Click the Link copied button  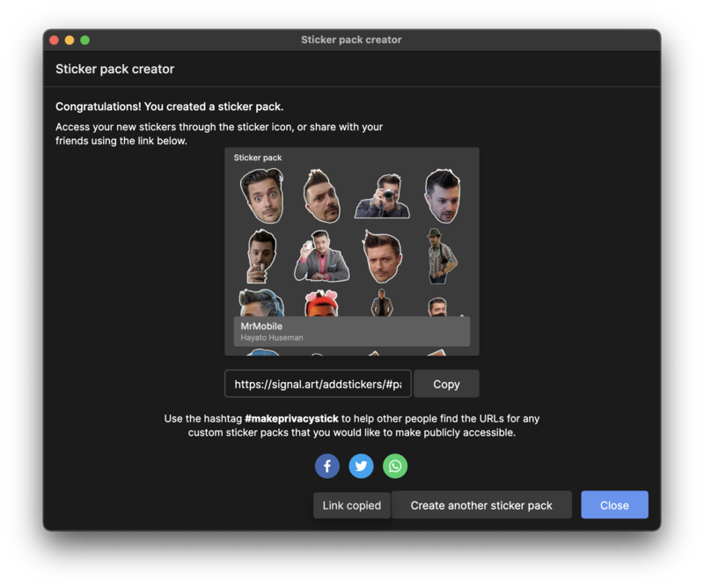tap(351, 504)
